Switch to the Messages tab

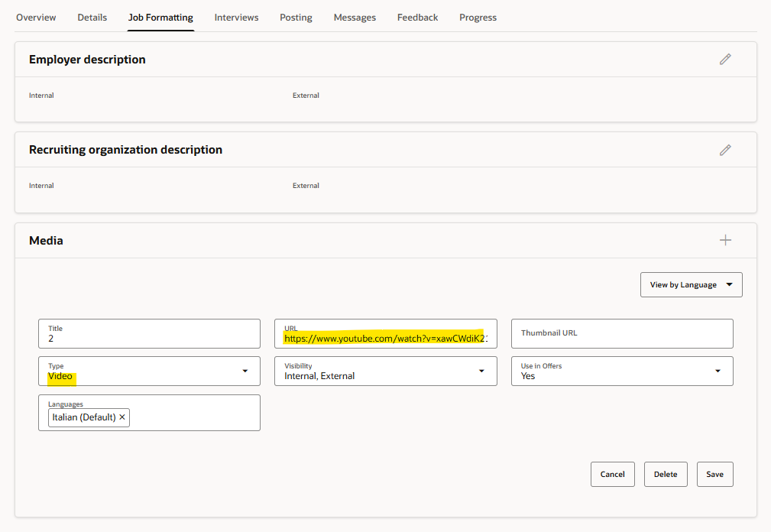(x=355, y=18)
